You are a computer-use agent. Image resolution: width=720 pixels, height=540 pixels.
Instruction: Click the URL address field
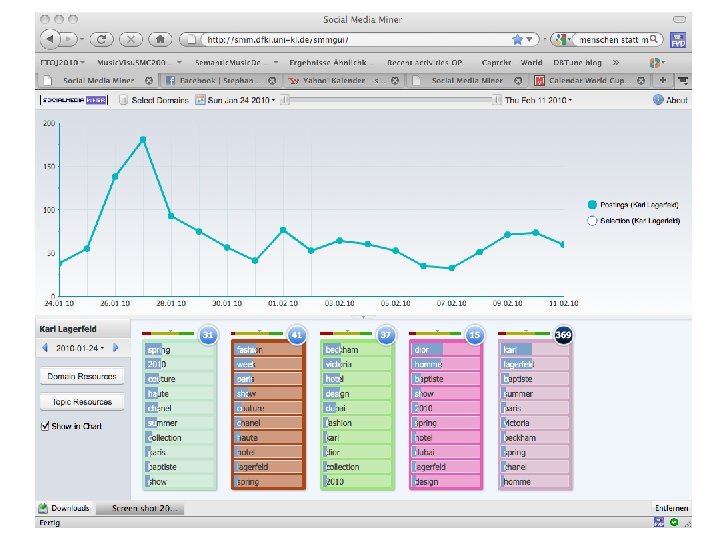tap(358, 40)
